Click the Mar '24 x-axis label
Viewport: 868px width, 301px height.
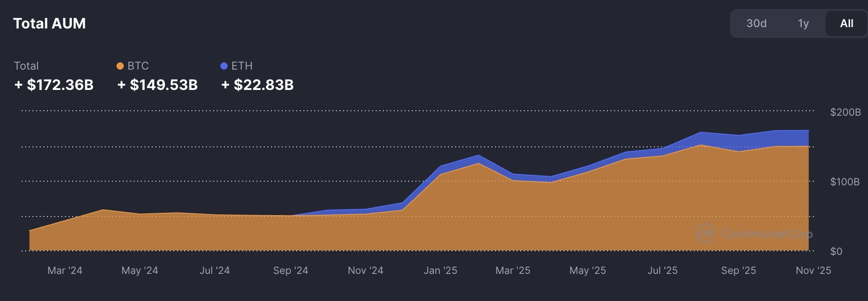[65, 270]
